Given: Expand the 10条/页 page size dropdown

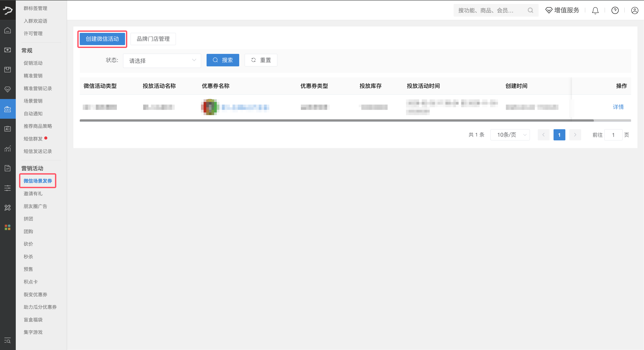Looking at the screenshot, I should pos(510,135).
